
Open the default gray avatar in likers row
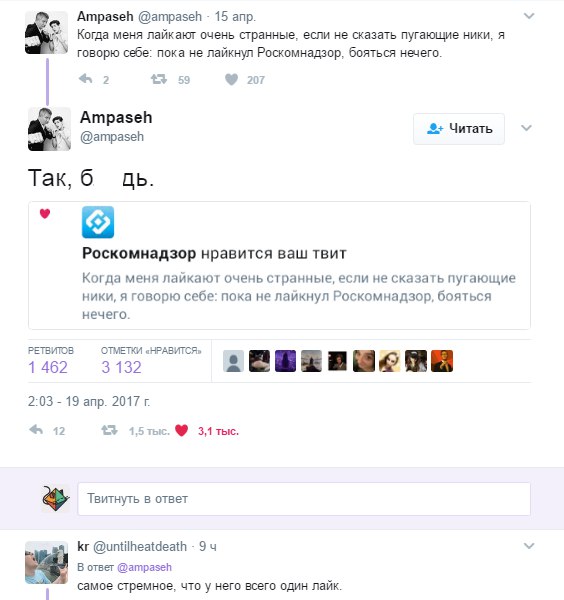click(x=233, y=361)
